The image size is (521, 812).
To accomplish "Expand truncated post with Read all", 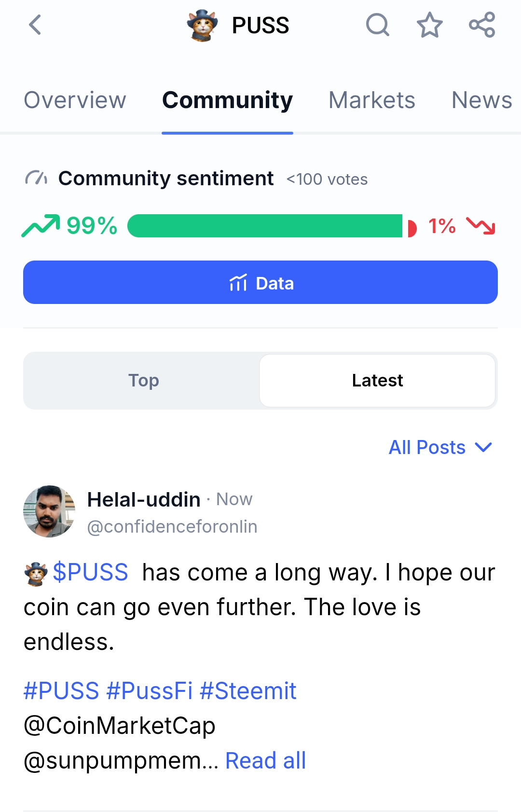I will [265, 761].
